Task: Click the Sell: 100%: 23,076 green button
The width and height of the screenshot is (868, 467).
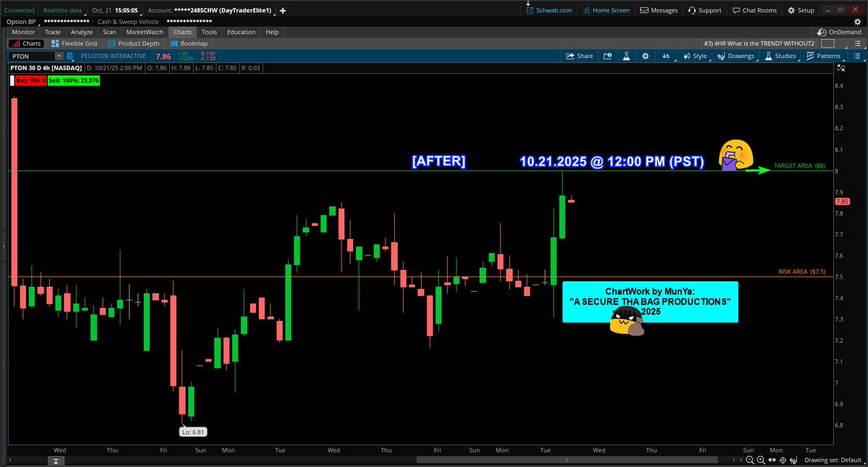Action: coord(74,80)
